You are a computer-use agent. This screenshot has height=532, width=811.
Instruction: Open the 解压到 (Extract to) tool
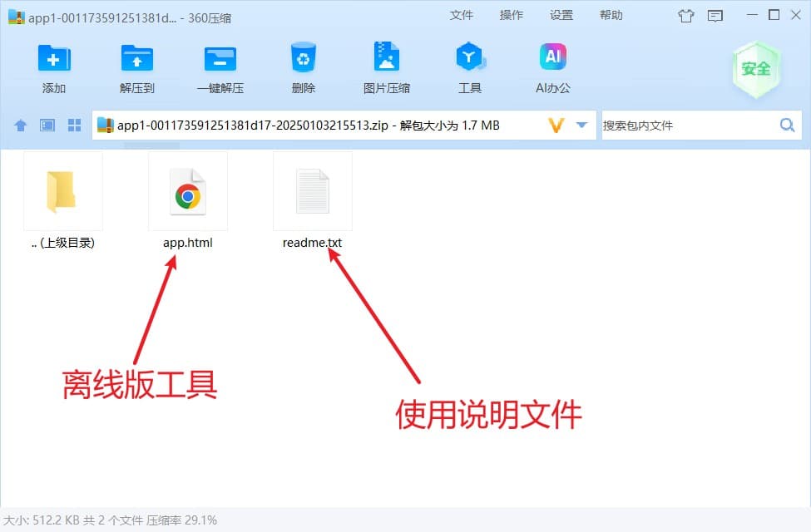click(136, 58)
